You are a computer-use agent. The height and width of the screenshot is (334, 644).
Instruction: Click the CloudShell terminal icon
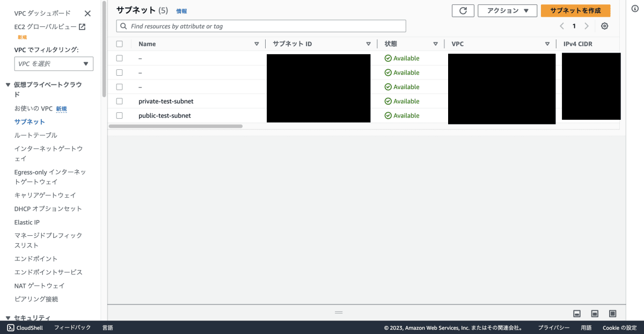[10, 328]
